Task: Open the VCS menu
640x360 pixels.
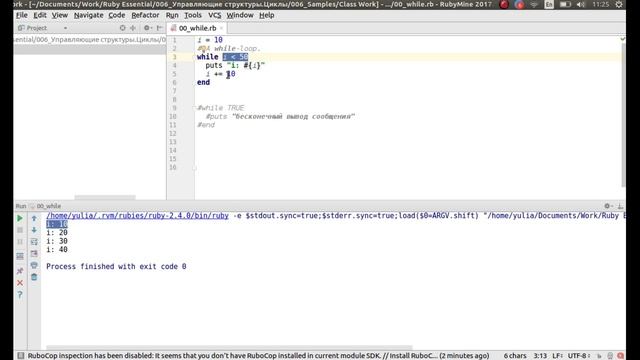Action: [x=214, y=15]
